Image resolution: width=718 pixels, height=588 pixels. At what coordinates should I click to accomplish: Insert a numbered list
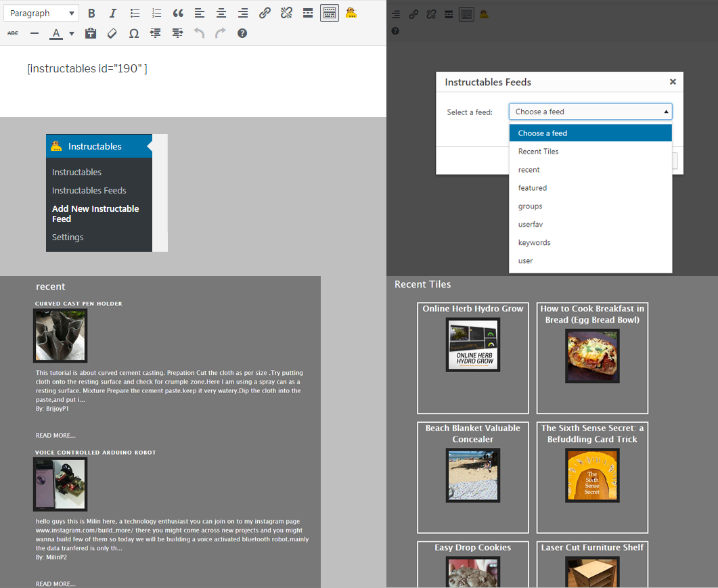click(156, 14)
